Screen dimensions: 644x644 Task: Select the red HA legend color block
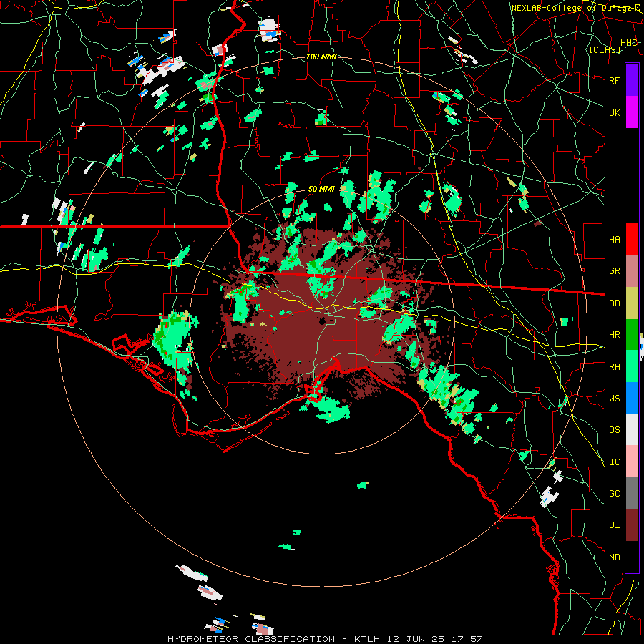(x=632, y=239)
